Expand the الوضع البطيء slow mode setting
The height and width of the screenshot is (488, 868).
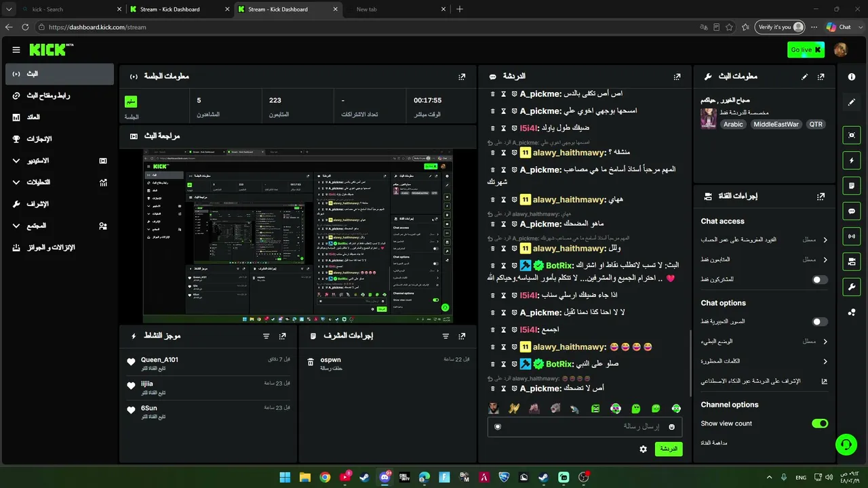pos(825,342)
